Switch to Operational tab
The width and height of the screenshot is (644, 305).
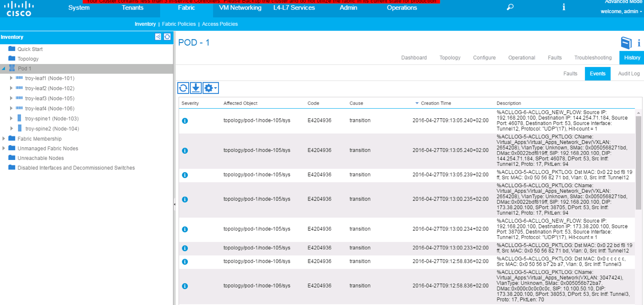point(521,58)
